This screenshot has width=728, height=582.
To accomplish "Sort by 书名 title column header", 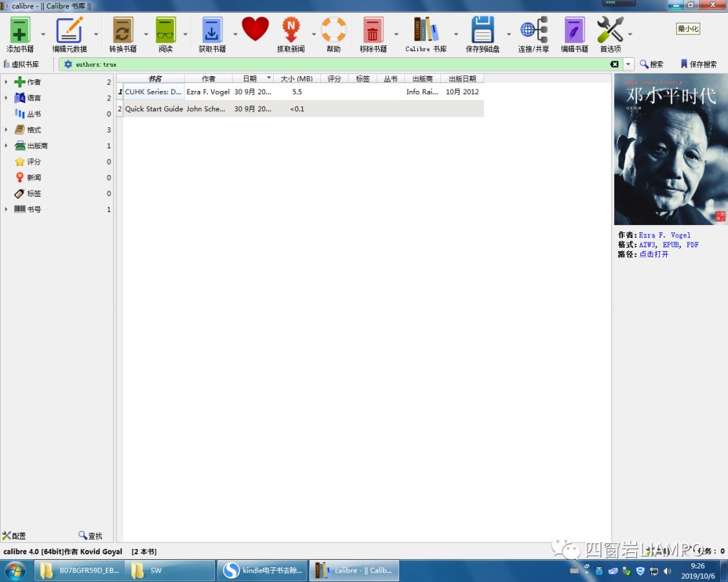I will coord(154,78).
